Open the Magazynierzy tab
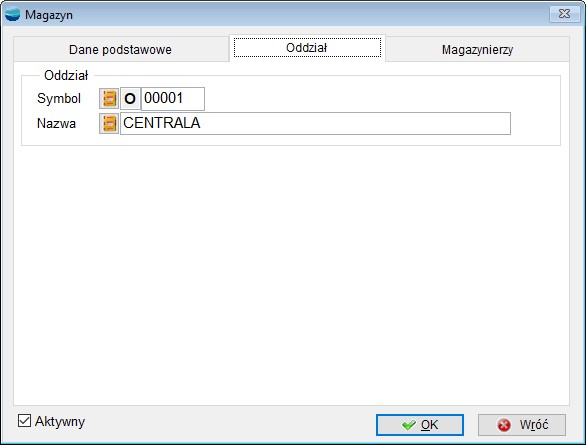 click(x=477, y=49)
